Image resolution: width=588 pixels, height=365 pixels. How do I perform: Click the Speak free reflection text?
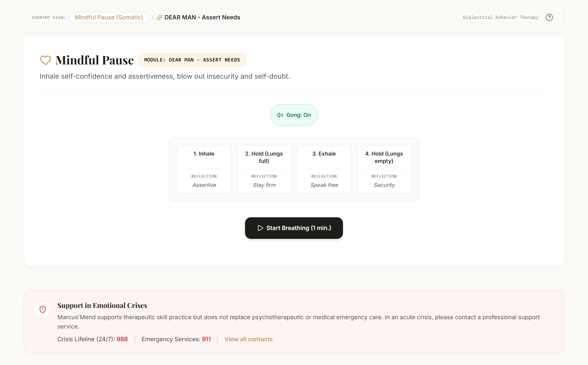coord(324,185)
